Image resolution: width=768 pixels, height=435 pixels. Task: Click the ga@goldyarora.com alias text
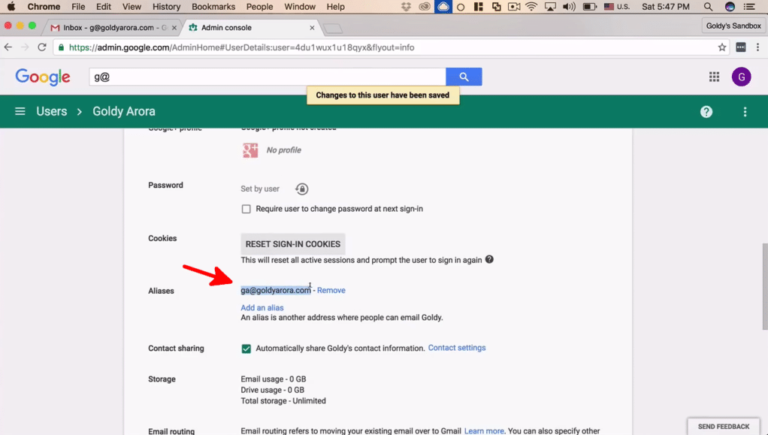[276, 290]
